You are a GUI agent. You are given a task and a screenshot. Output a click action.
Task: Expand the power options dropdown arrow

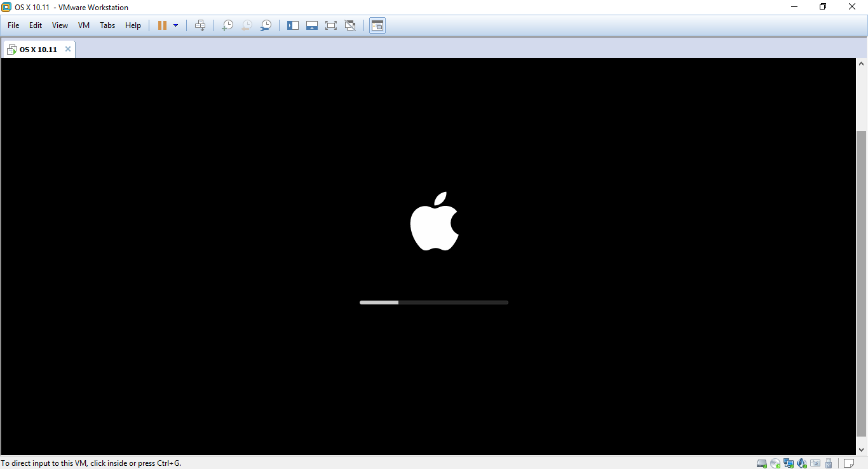[176, 25]
